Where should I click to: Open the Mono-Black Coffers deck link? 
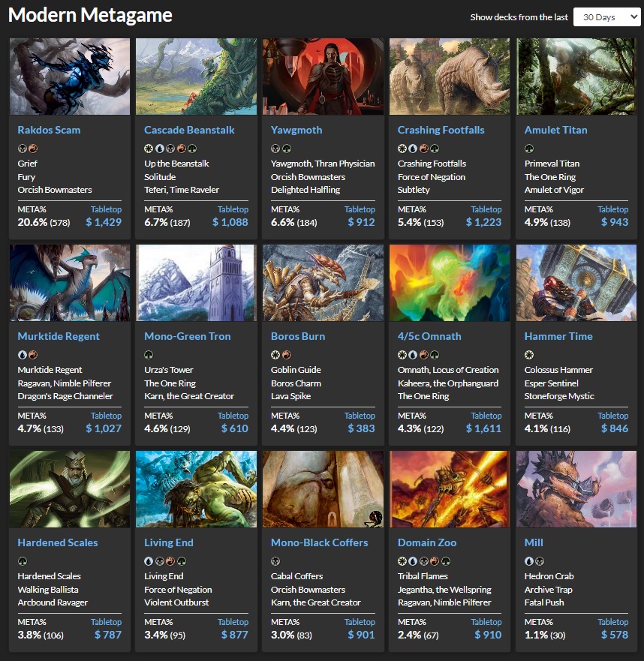click(x=319, y=542)
